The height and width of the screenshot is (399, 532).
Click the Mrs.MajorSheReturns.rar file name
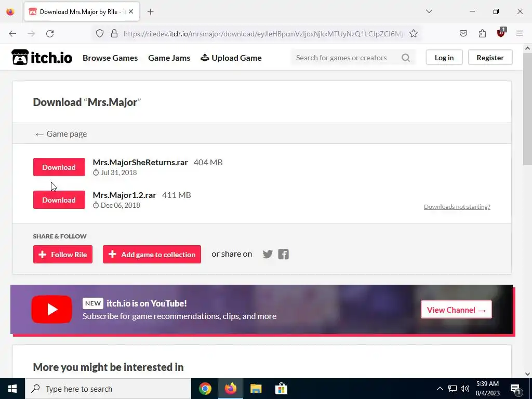140,163
